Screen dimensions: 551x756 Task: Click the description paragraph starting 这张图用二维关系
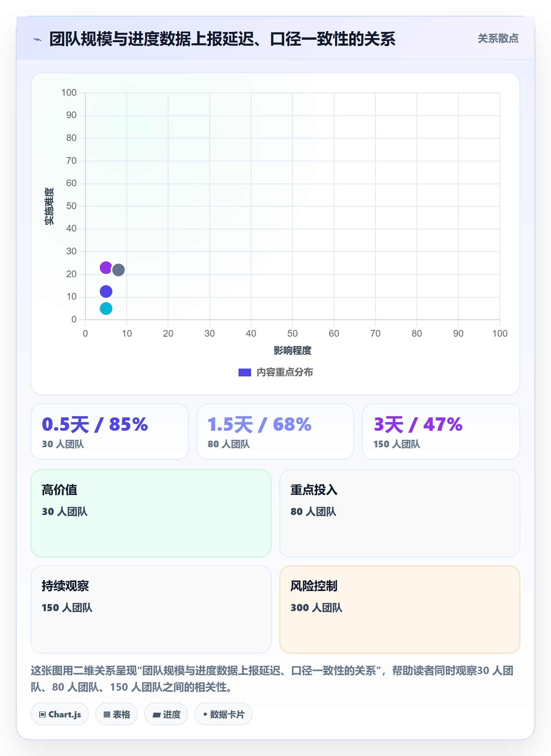pos(272,679)
